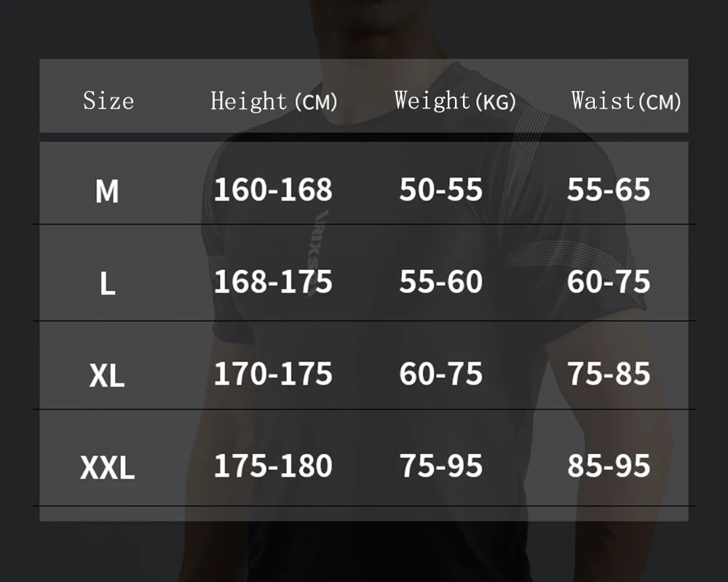
Task: Click the 55-60 weight value
Action: pyautogui.click(x=441, y=282)
